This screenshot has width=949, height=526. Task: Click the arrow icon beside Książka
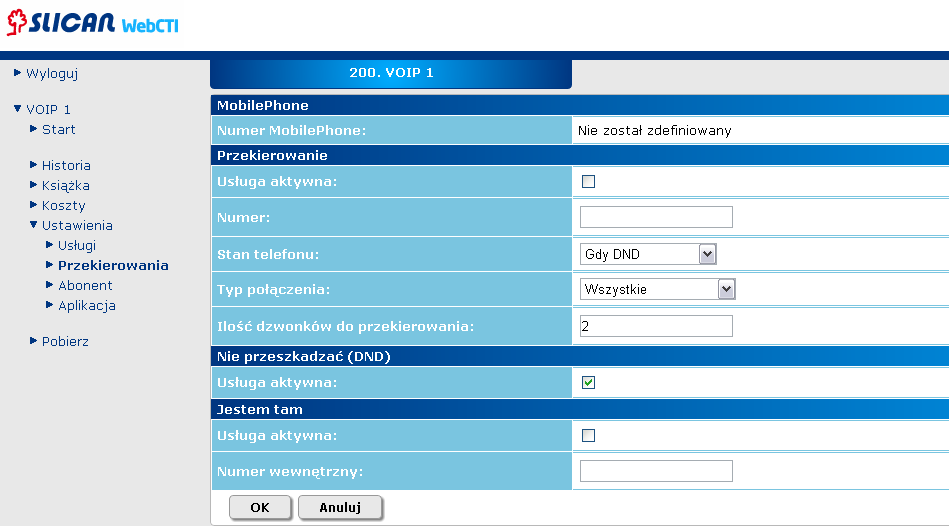pyautogui.click(x=33, y=185)
